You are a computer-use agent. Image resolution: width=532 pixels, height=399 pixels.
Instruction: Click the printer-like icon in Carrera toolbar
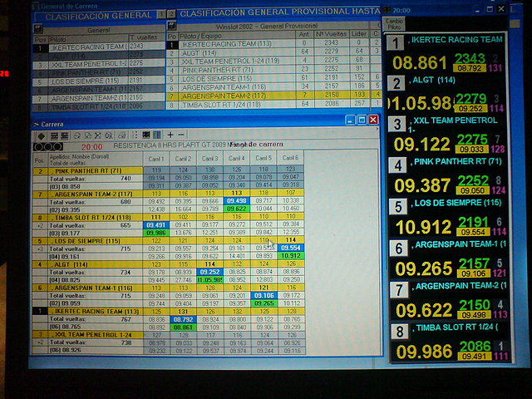122,135
